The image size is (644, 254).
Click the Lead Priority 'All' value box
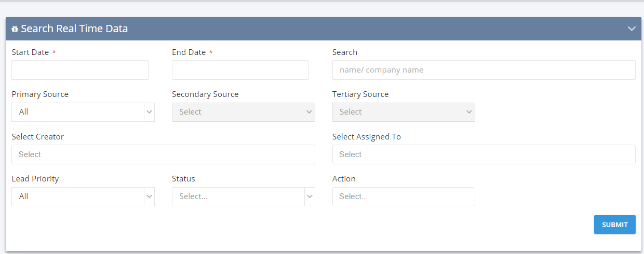point(78,196)
